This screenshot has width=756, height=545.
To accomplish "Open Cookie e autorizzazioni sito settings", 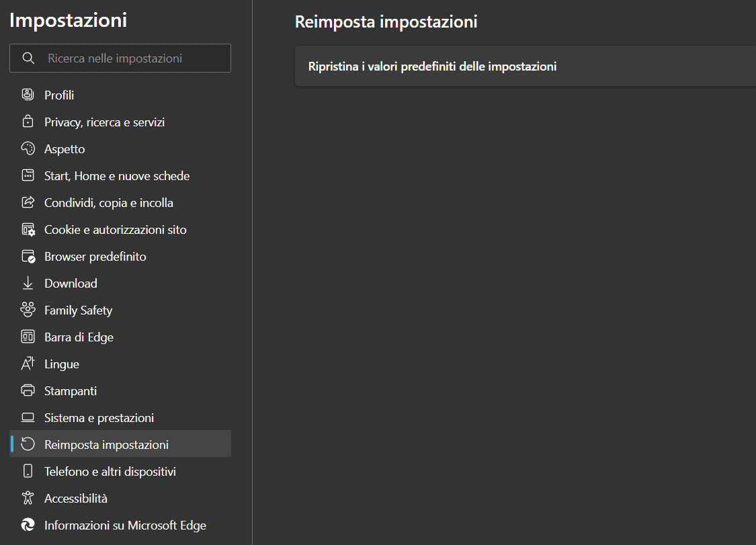I will tap(116, 230).
